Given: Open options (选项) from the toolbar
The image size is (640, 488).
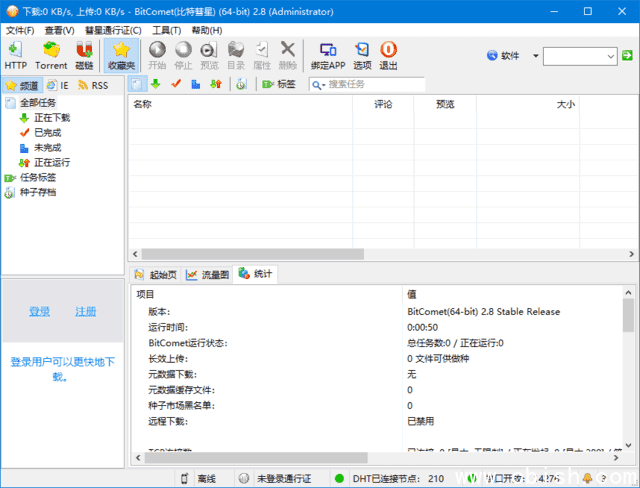Looking at the screenshot, I should (362, 54).
